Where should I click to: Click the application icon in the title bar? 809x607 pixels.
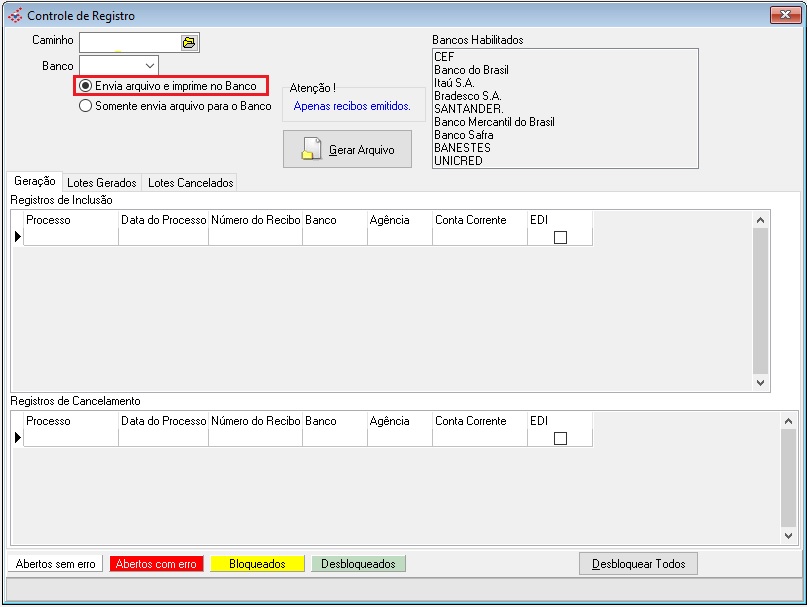coord(15,16)
